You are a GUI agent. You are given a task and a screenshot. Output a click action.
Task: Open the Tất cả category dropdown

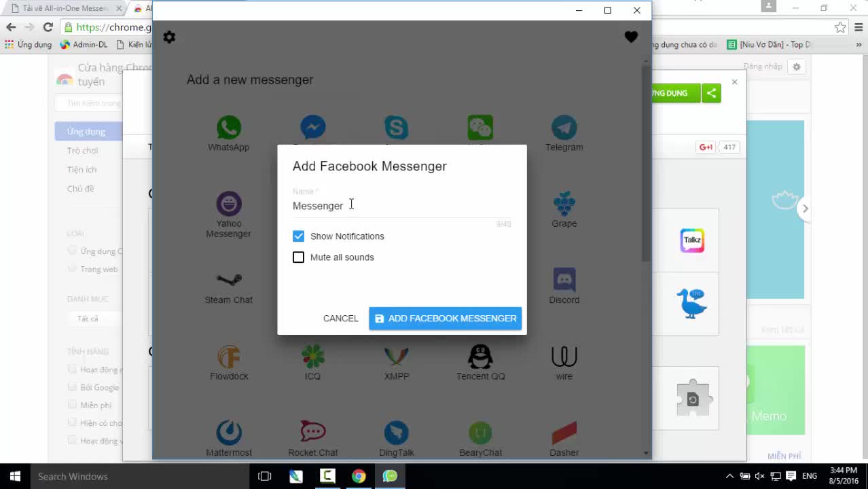[x=94, y=319]
